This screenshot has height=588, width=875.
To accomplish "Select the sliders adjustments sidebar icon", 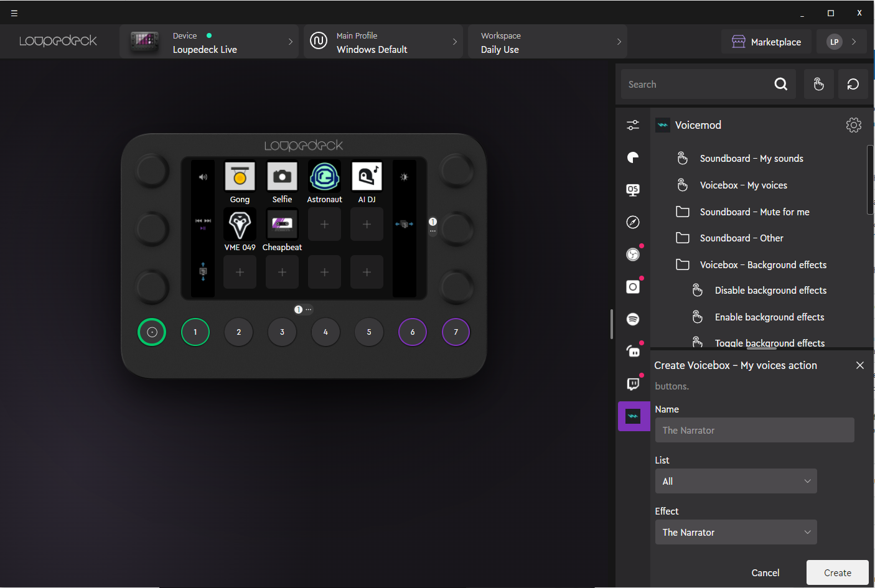I will pos(633,125).
